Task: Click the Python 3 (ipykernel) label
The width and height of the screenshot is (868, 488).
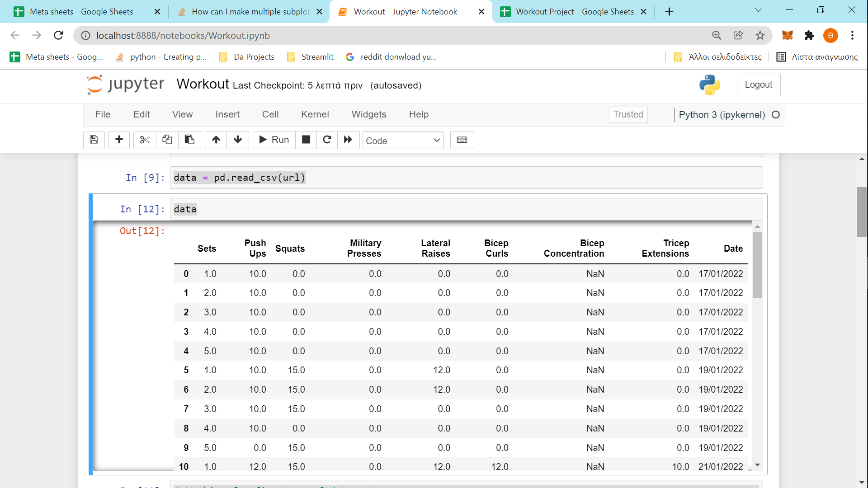Action: pyautogui.click(x=722, y=115)
